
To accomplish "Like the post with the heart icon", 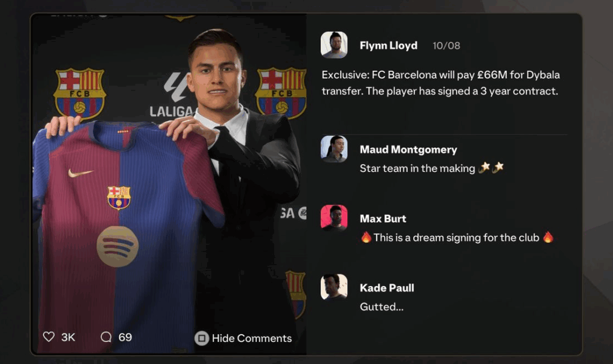I will click(x=49, y=336).
